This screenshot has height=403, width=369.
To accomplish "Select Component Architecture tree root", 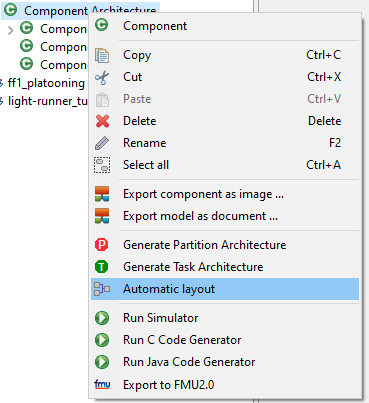I will [80, 11].
